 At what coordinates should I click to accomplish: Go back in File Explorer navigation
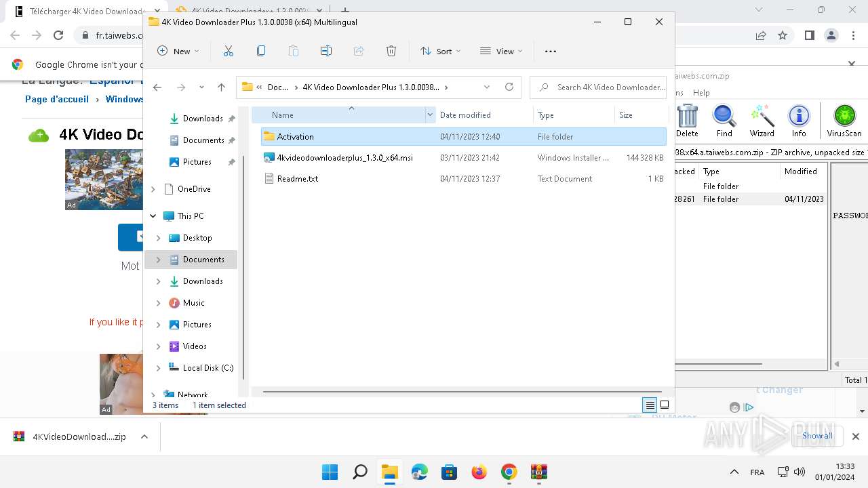click(x=157, y=87)
